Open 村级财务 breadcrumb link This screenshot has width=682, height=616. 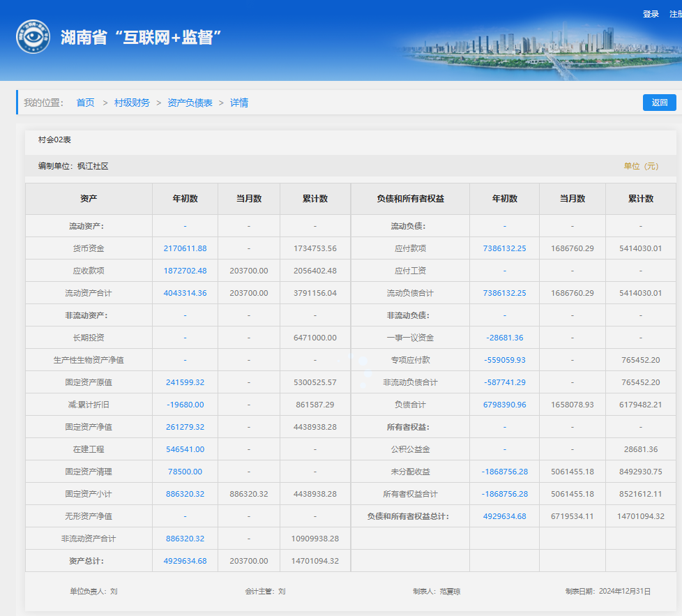(132, 103)
